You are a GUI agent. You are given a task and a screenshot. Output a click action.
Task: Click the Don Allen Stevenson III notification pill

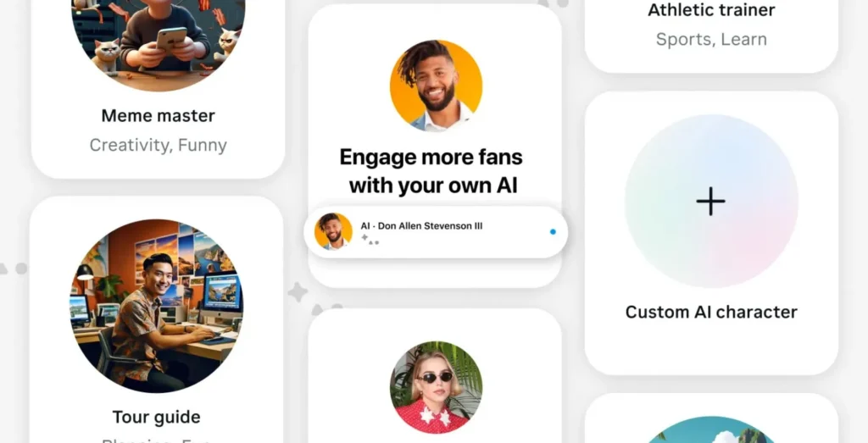[x=436, y=232]
